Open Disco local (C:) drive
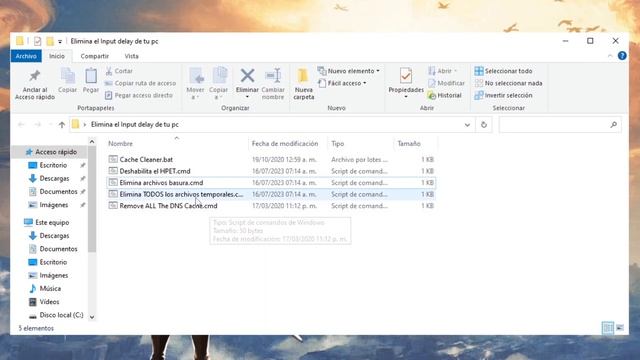Image resolution: width=640 pixels, height=360 pixels. 61,315
